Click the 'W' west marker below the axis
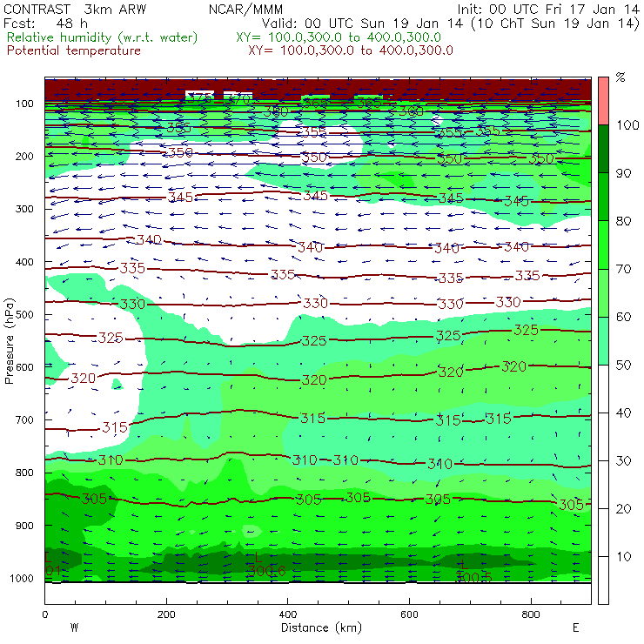The width and height of the screenshot is (644, 644). 74,627
